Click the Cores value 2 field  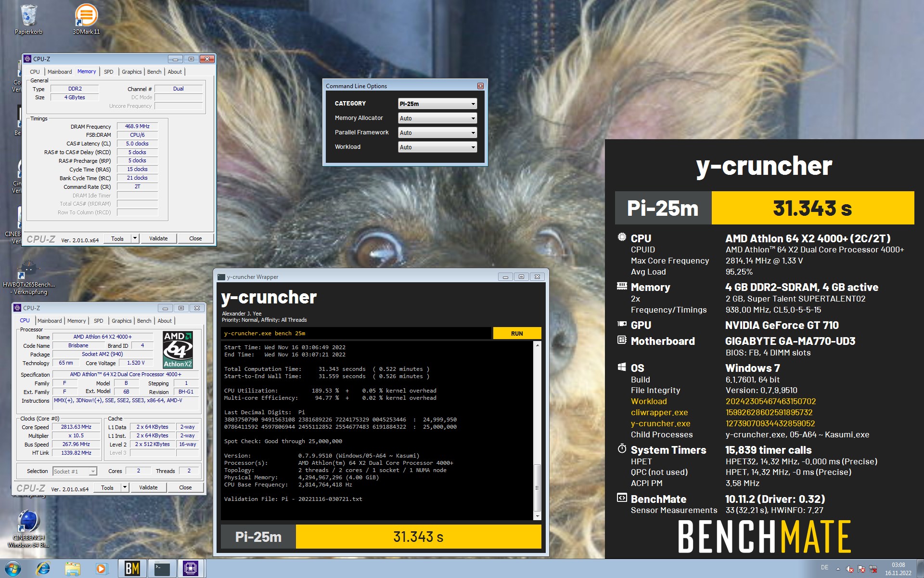138,471
